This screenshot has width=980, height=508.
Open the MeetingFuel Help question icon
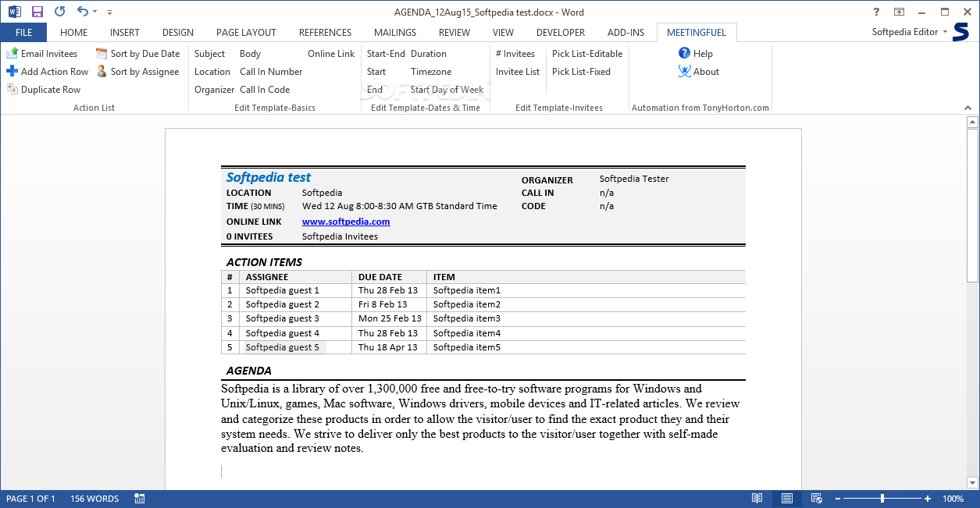point(685,53)
